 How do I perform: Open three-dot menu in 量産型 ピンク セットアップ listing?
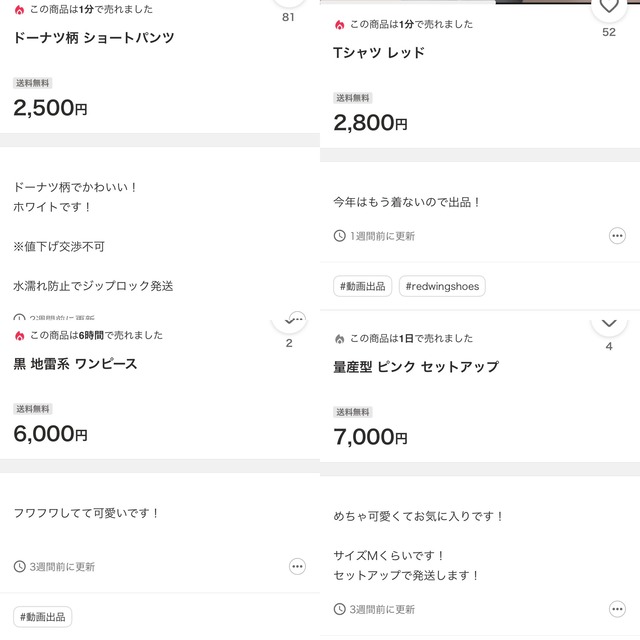[x=617, y=609]
